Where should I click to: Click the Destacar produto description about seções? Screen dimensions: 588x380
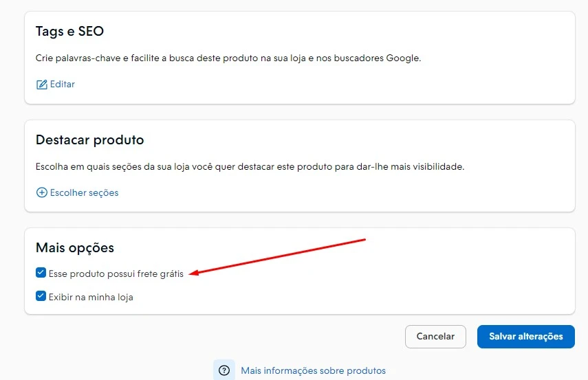click(250, 167)
